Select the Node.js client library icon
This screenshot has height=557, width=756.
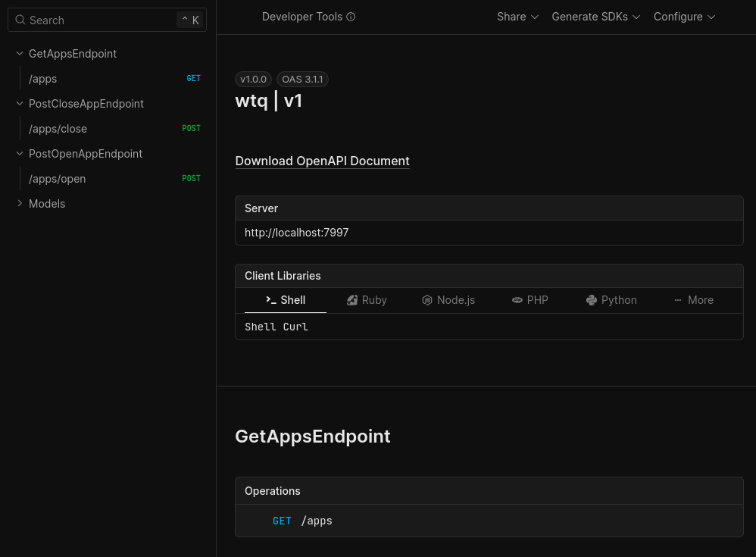427,300
